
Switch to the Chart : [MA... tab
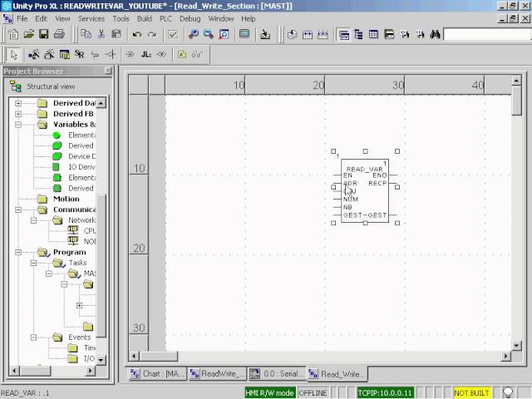(158, 374)
